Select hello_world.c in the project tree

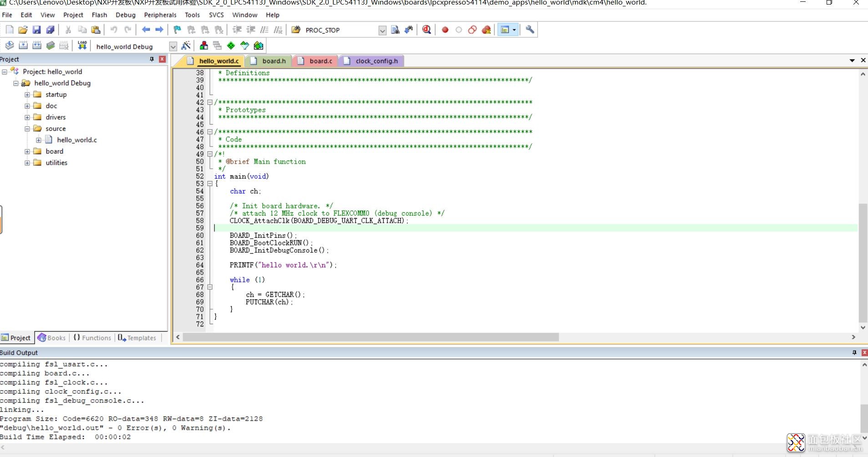pyautogui.click(x=76, y=140)
